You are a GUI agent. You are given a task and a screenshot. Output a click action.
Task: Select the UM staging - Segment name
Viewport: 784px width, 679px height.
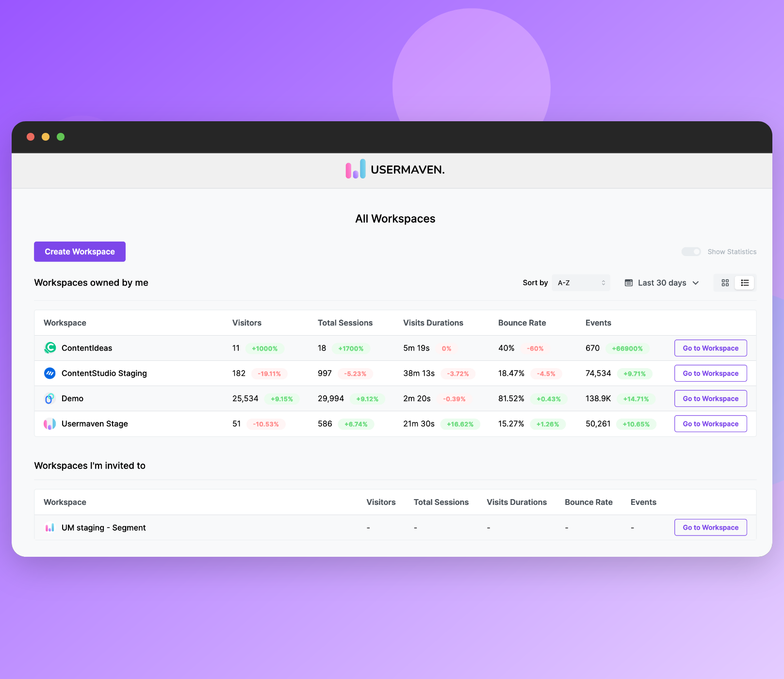tap(103, 527)
